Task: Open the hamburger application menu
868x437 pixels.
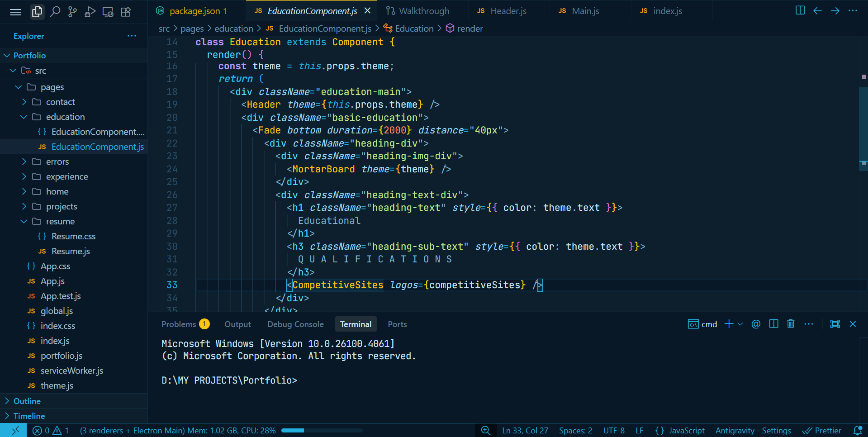Action: coord(16,12)
